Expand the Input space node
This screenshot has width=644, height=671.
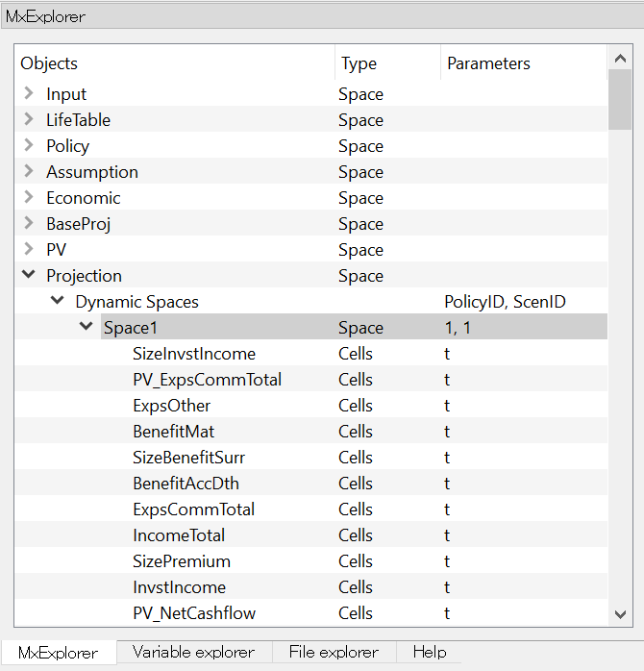pyautogui.click(x=29, y=93)
